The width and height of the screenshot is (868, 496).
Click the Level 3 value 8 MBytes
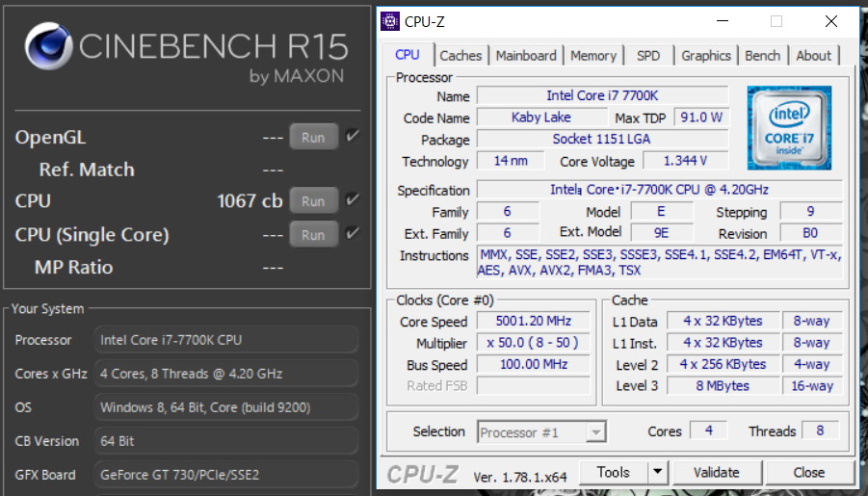pyautogui.click(x=723, y=385)
